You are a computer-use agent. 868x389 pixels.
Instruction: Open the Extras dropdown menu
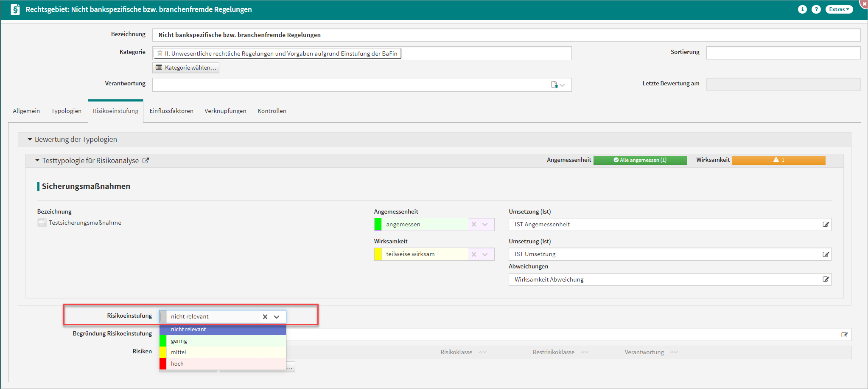point(839,9)
